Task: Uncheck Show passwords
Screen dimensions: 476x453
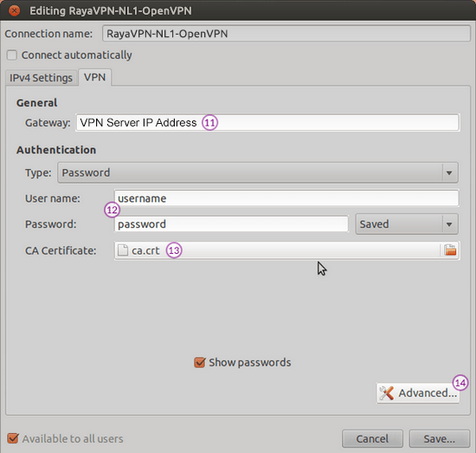Action: tap(199, 362)
